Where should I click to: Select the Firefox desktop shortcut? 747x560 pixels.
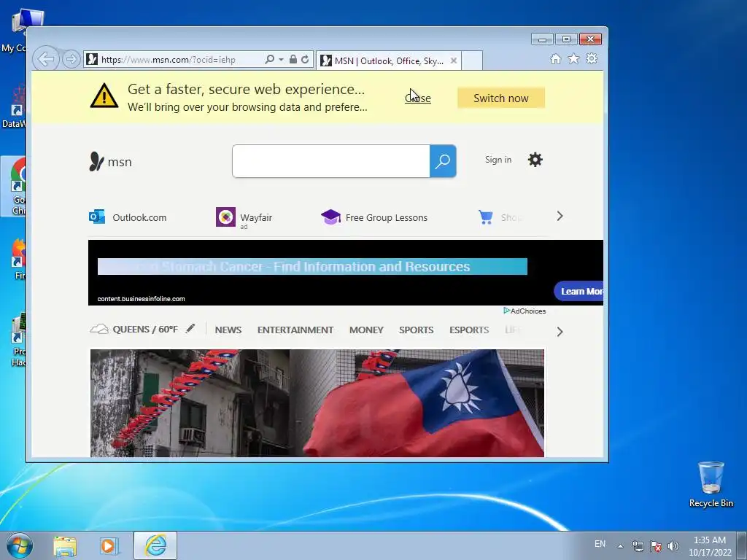18,259
